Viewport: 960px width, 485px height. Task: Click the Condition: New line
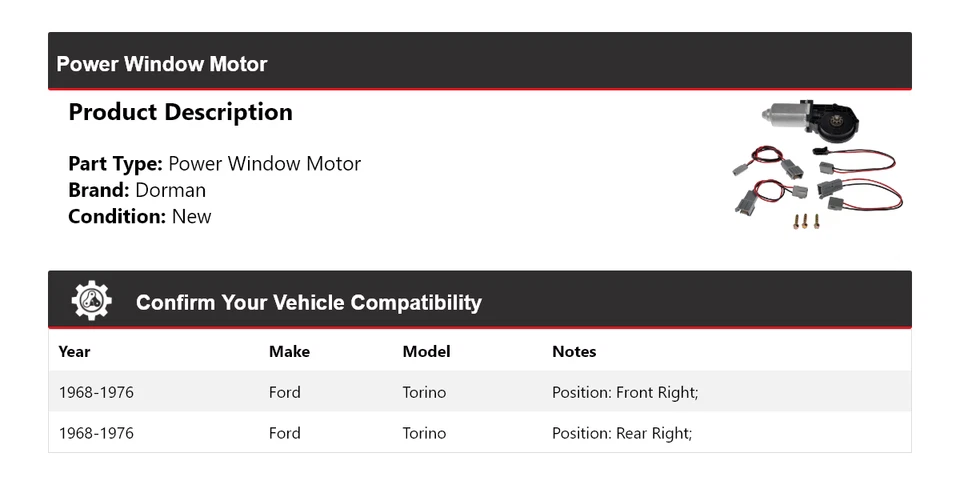[x=140, y=216]
